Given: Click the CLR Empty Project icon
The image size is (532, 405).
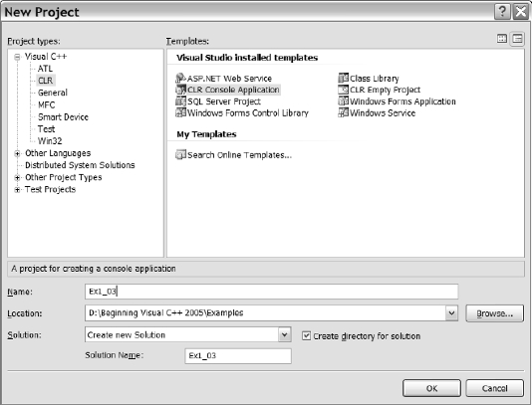Looking at the screenshot, I should [x=343, y=90].
